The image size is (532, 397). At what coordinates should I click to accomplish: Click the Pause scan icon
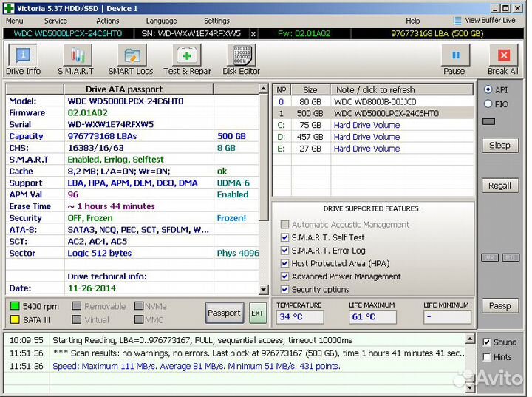pos(456,55)
